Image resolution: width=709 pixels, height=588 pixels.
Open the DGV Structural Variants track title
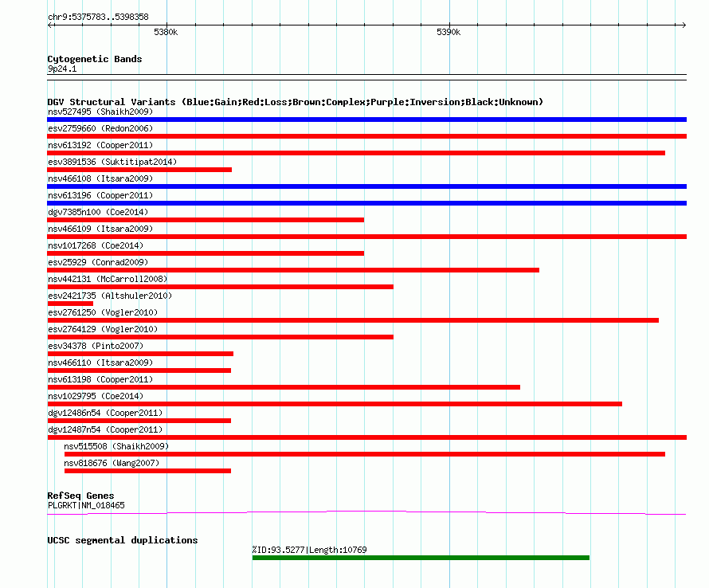point(295,102)
